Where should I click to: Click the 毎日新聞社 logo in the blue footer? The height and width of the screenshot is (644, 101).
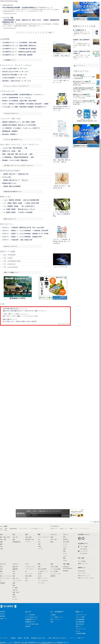9,606
